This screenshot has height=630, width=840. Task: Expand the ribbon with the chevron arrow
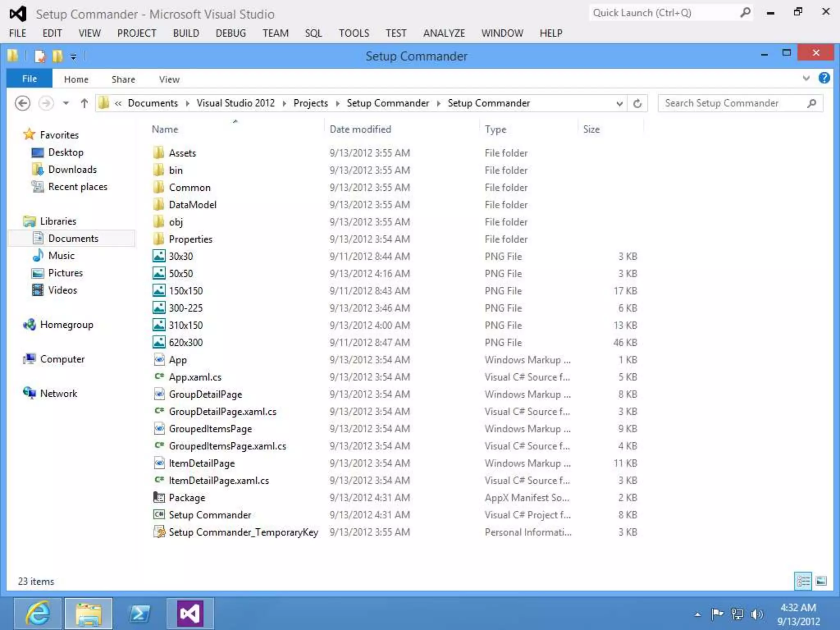click(806, 78)
